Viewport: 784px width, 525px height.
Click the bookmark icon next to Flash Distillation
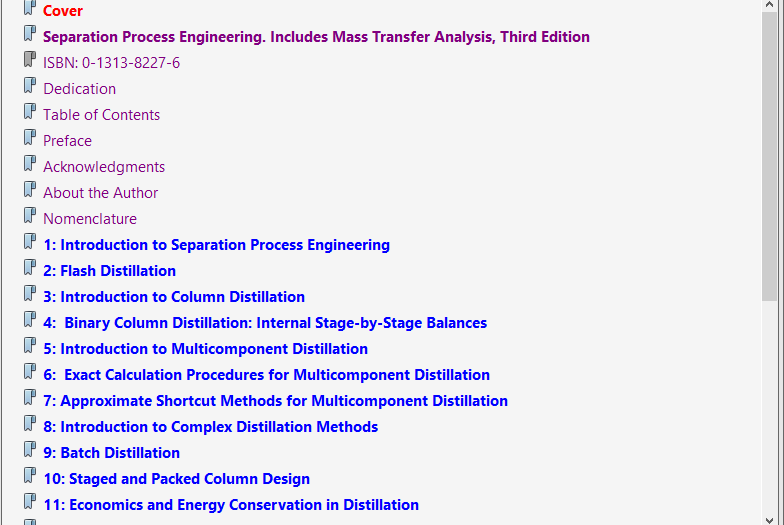(x=30, y=269)
